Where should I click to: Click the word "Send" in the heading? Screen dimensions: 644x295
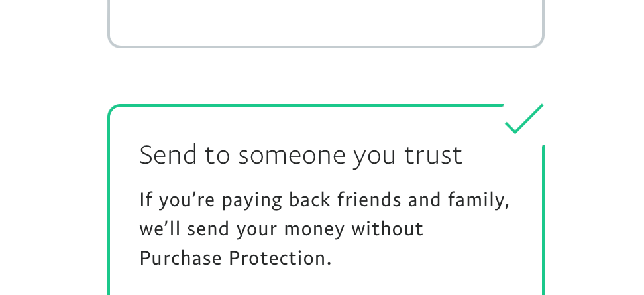[160, 156]
